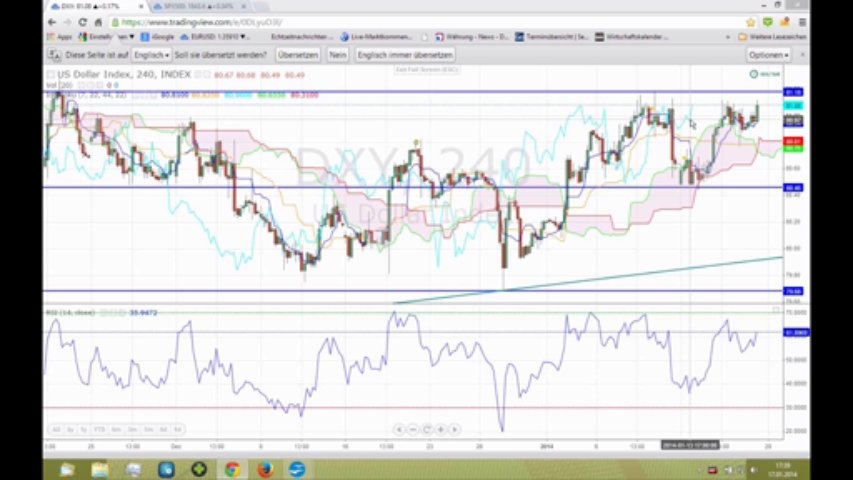The height and width of the screenshot is (480, 853).
Task: Select the DXY browser tab
Action: click(85, 6)
